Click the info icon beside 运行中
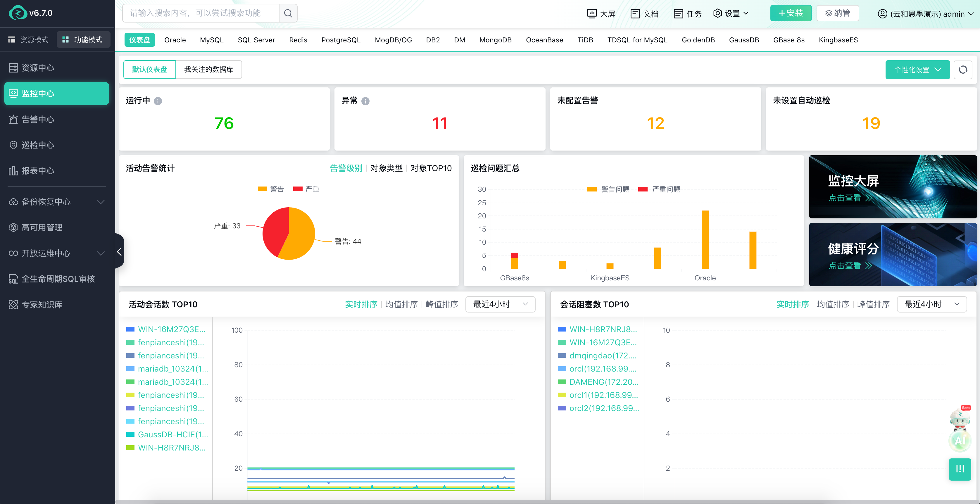The width and height of the screenshot is (980, 504). point(158,101)
